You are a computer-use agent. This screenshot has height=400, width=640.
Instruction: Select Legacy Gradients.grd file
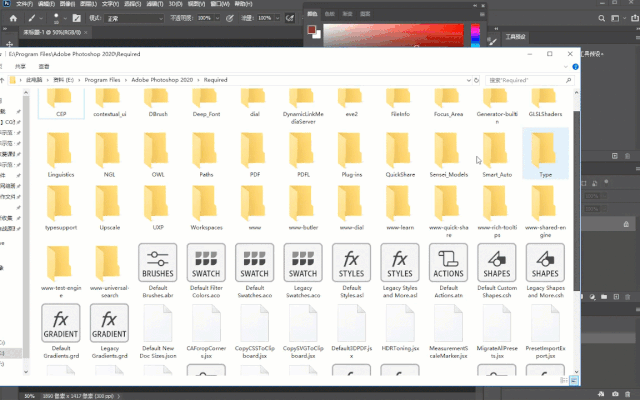(109, 331)
